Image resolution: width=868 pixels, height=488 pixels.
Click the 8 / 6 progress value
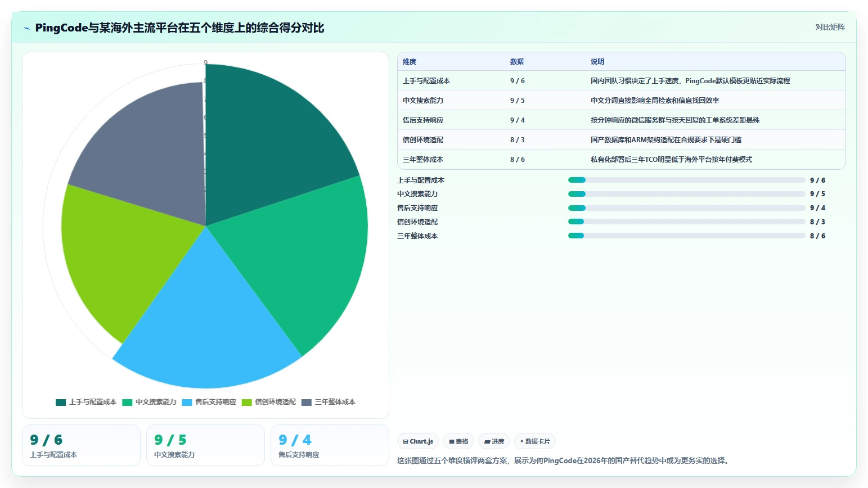tap(818, 236)
